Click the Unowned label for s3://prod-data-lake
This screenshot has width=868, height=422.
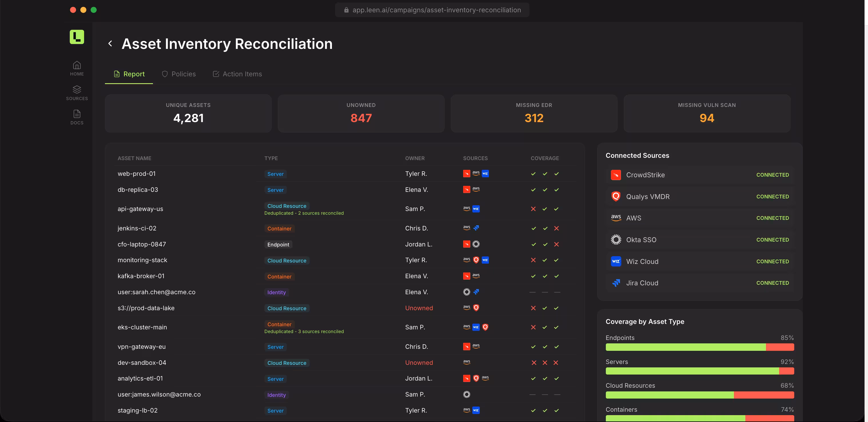(419, 308)
